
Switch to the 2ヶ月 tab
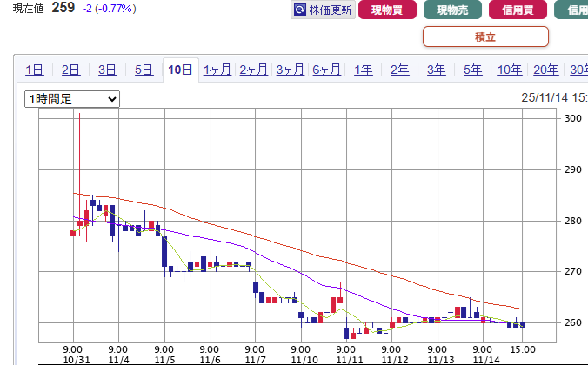click(x=254, y=70)
